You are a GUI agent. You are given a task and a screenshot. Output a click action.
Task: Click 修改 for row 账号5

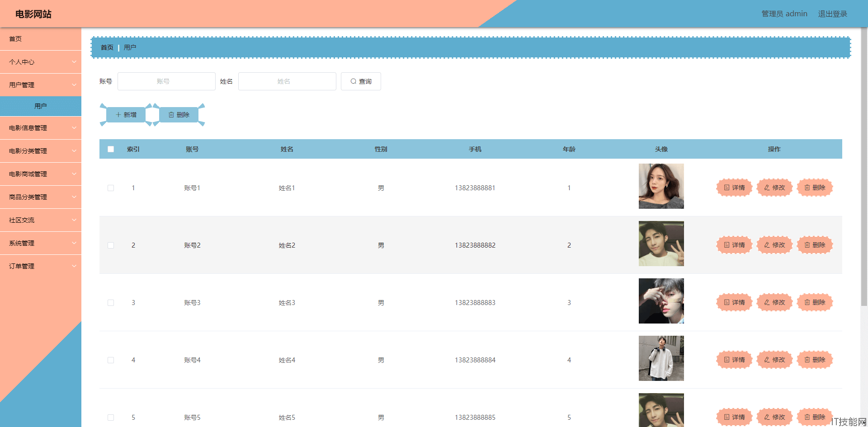tap(774, 417)
